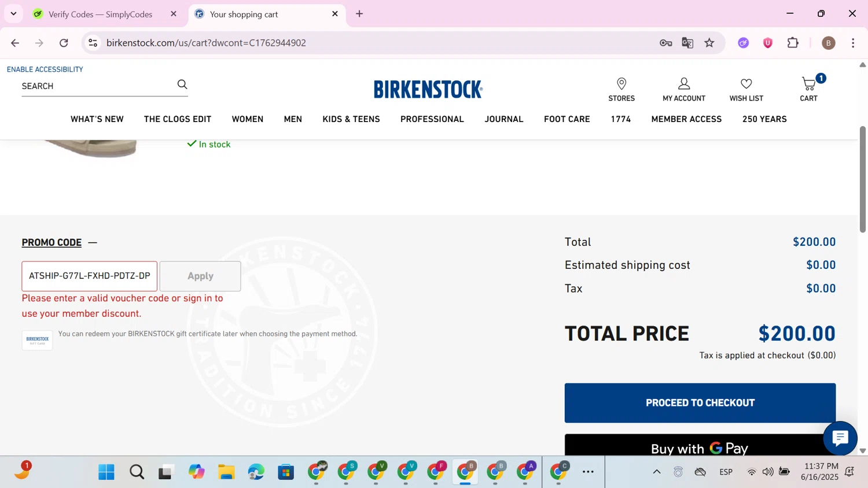Open Microsoft Store from taskbar
Screen dimensions: 868x488
click(x=286, y=472)
